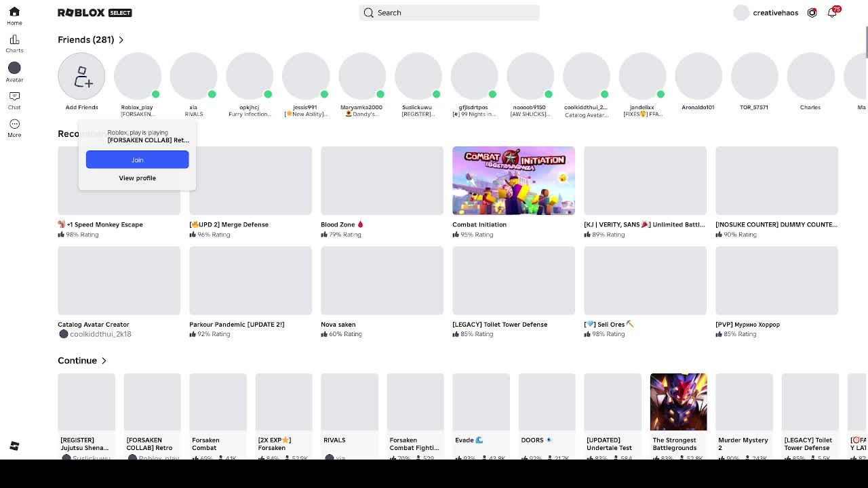Open the DUMMY COUNTER game card
Viewport: 868px width, 488px height.
pos(776,192)
